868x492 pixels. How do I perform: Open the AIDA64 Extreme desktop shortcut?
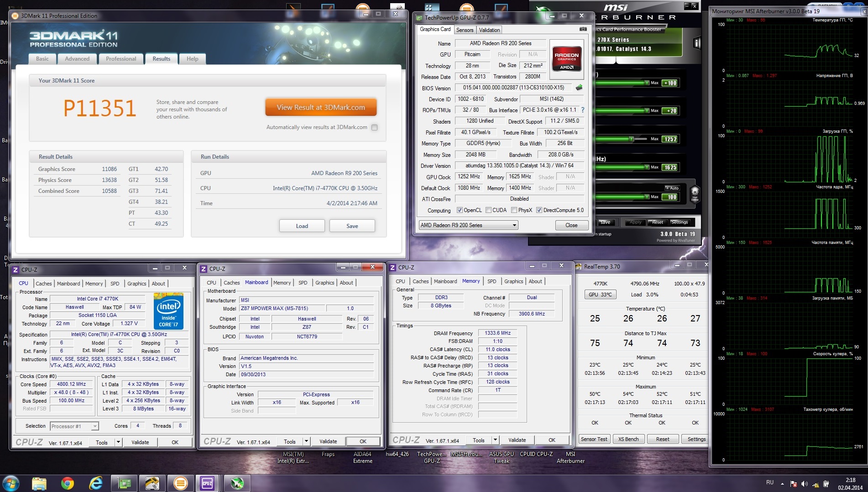pyautogui.click(x=363, y=457)
